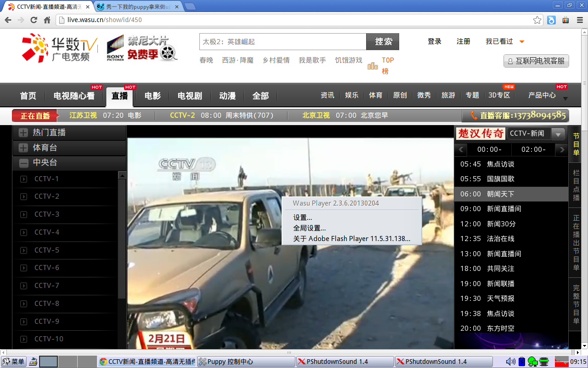Collapse the 中央台 channel group
The width and height of the screenshot is (588, 368).
point(23,163)
